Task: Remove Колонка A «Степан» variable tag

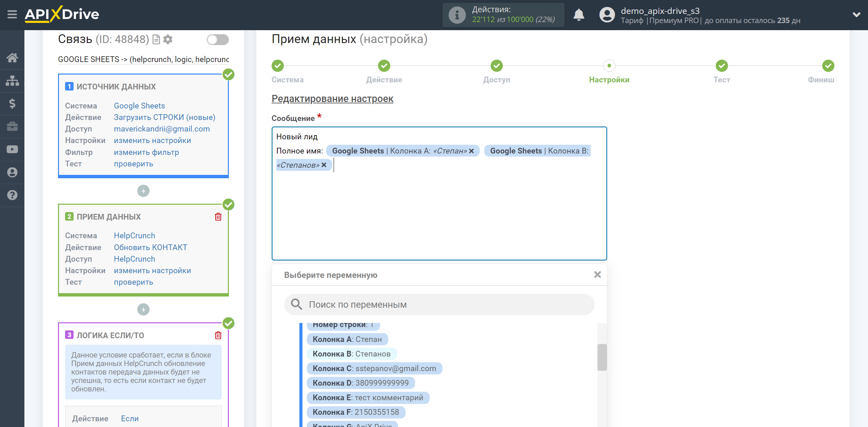Action: pyautogui.click(x=471, y=151)
